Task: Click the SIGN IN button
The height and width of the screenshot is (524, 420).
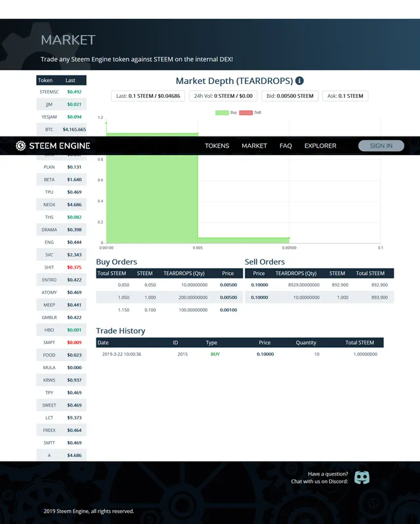Action: 381,146
